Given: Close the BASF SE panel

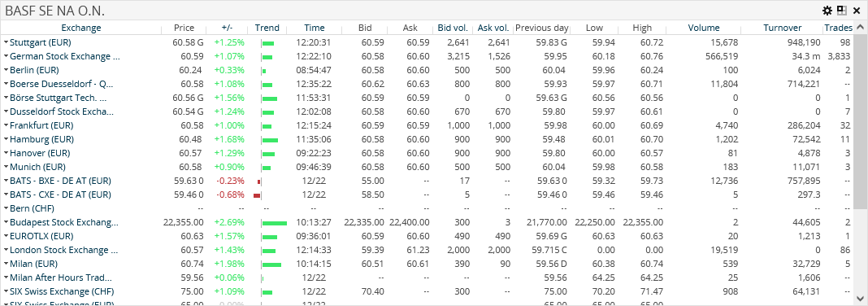Looking at the screenshot, I should [x=857, y=11].
